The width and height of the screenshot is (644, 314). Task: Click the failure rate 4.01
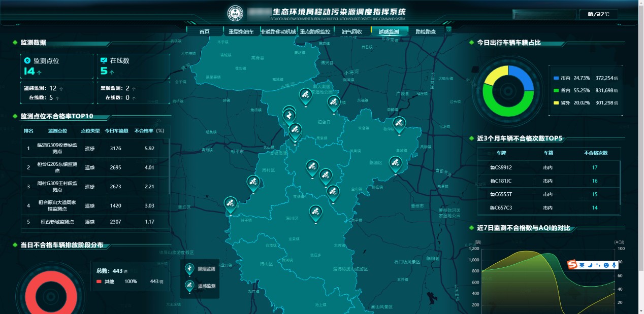point(149,167)
